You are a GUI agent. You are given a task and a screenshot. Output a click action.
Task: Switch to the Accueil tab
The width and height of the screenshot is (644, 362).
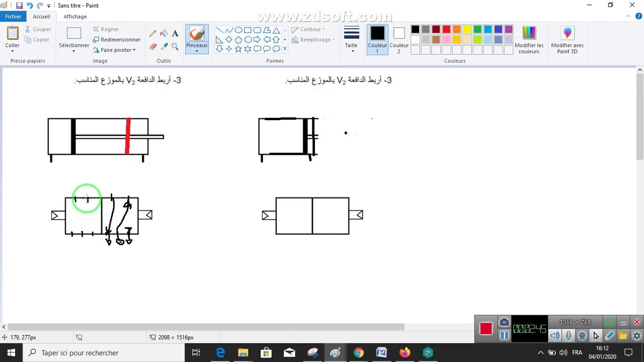pyautogui.click(x=41, y=17)
